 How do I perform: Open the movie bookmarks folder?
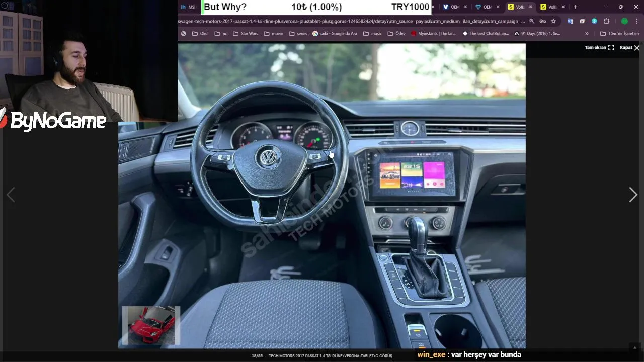click(273, 34)
